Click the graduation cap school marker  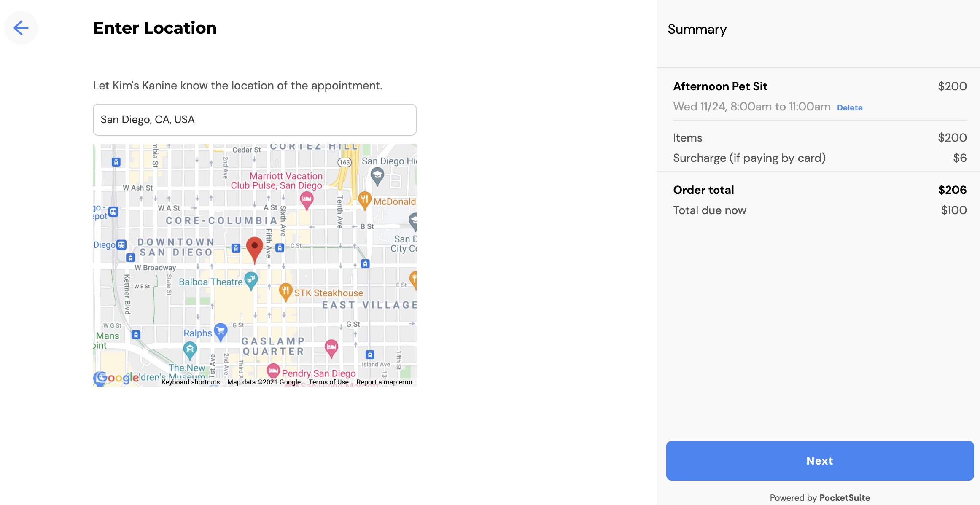coord(378,173)
